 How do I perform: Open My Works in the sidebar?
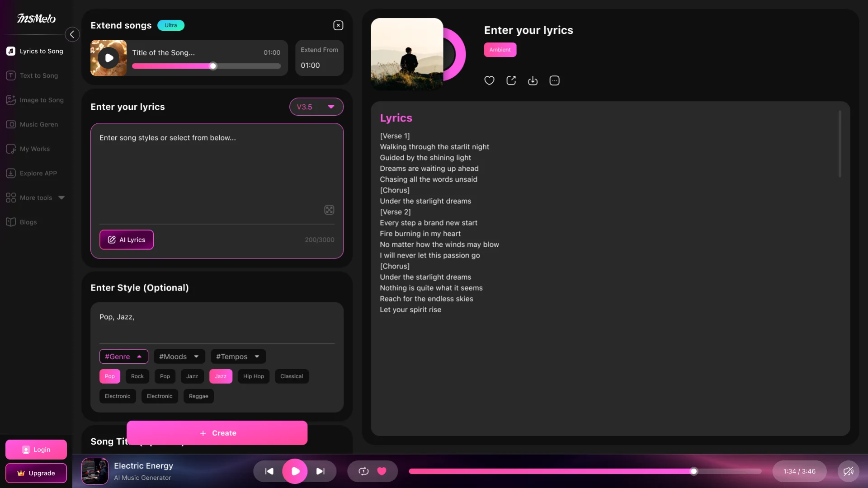pyautogui.click(x=34, y=149)
